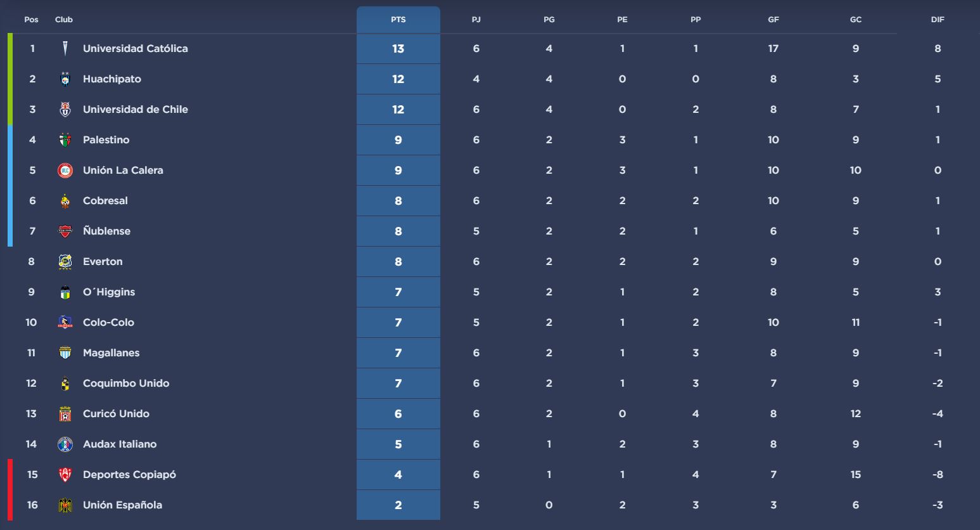Click the Pos column header
This screenshot has width=980, height=530.
pos(32,20)
